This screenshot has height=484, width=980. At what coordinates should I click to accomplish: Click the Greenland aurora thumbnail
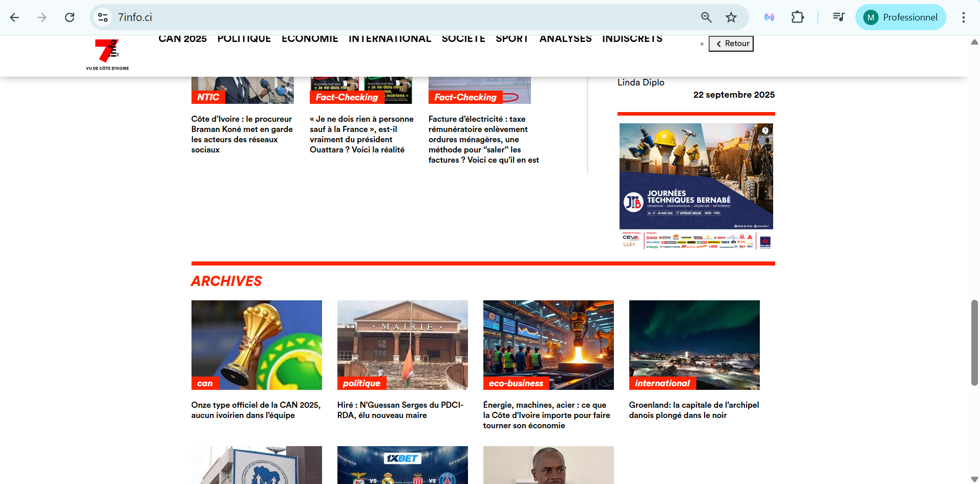694,345
